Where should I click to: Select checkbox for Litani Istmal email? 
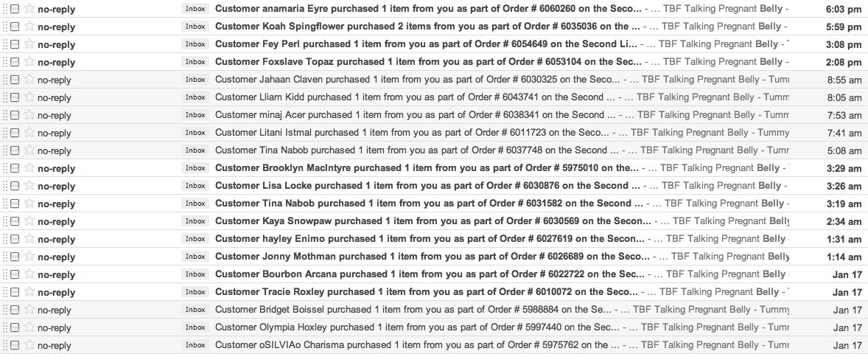click(15, 133)
